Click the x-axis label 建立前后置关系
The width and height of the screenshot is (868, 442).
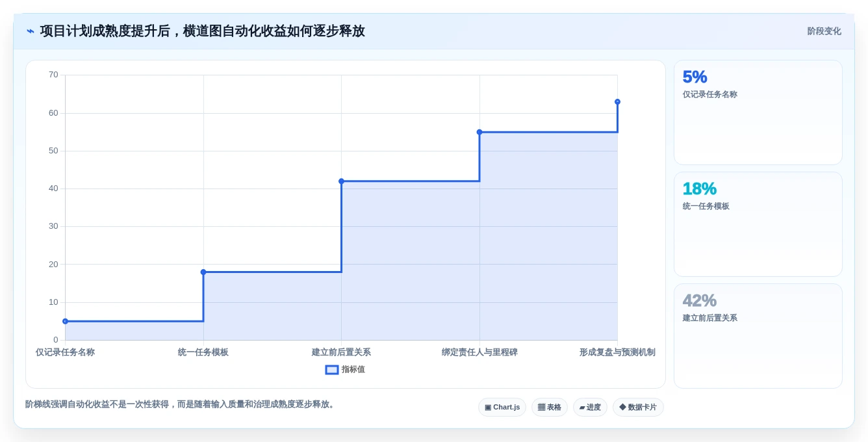coord(341,352)
